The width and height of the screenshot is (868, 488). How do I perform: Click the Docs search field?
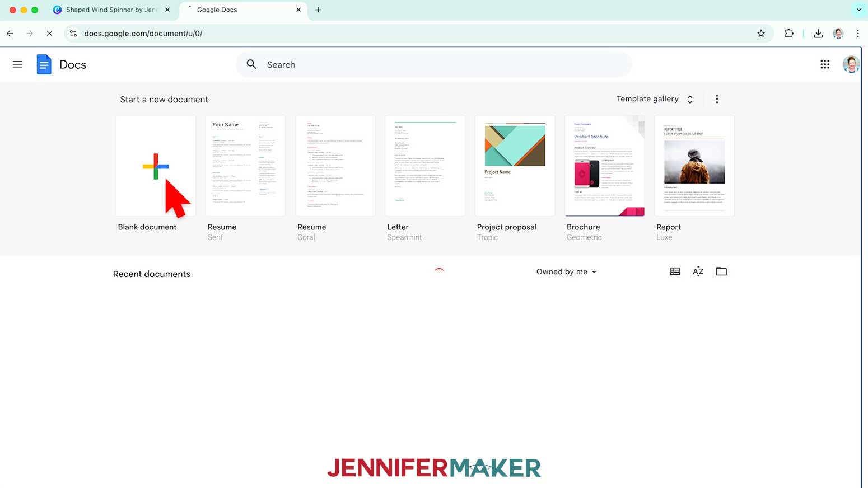434,64
